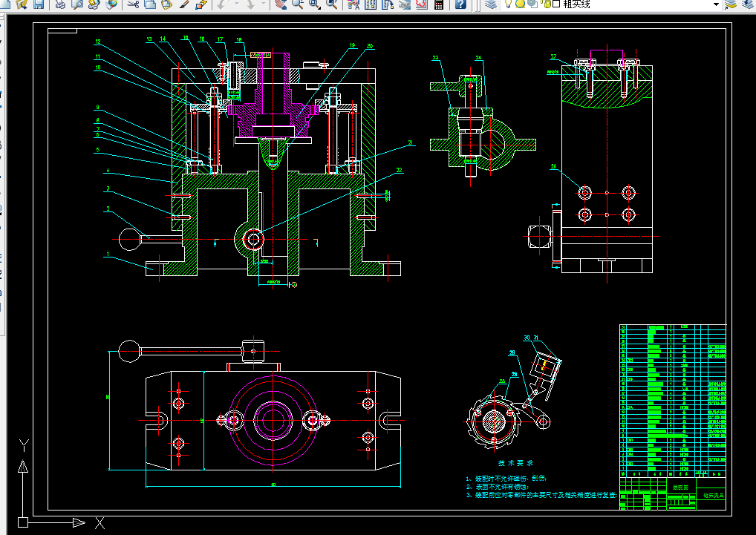Select the Zoom Realtime magnifier
Image resolution: width=756 pixels, height=535 pixels.
(x=298, y=4)
